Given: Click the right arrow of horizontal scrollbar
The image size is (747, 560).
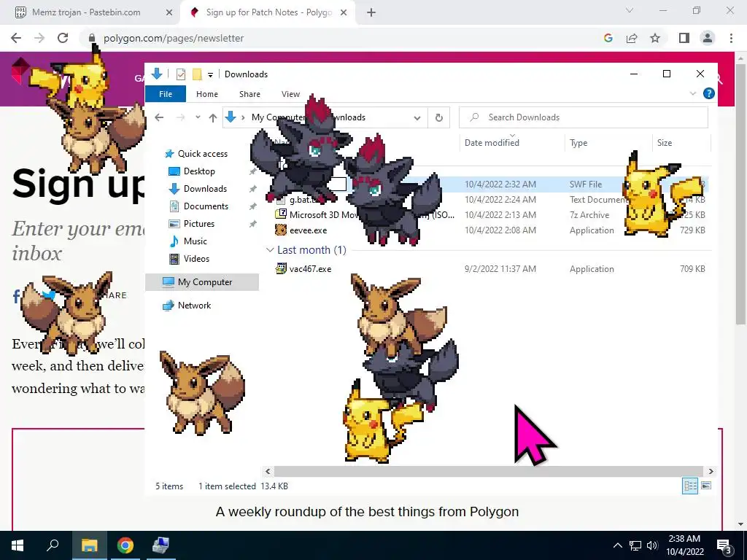Looking at the screenshot, I should point(711,471).
